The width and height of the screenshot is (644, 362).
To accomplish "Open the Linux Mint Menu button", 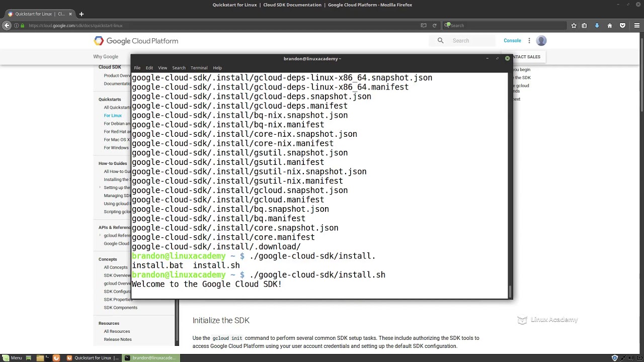I will pos(12,358).
